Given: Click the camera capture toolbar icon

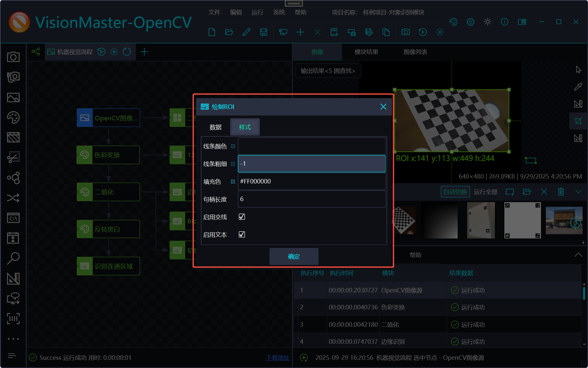Looking at the screenshot, I should (405, 32).
